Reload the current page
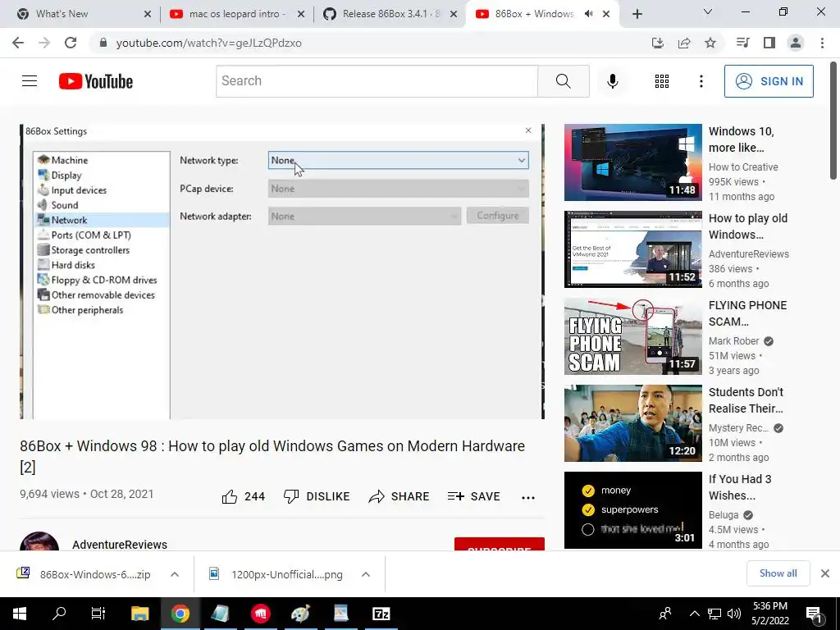This screenshot has height=630, width=840. coord(71,43)
